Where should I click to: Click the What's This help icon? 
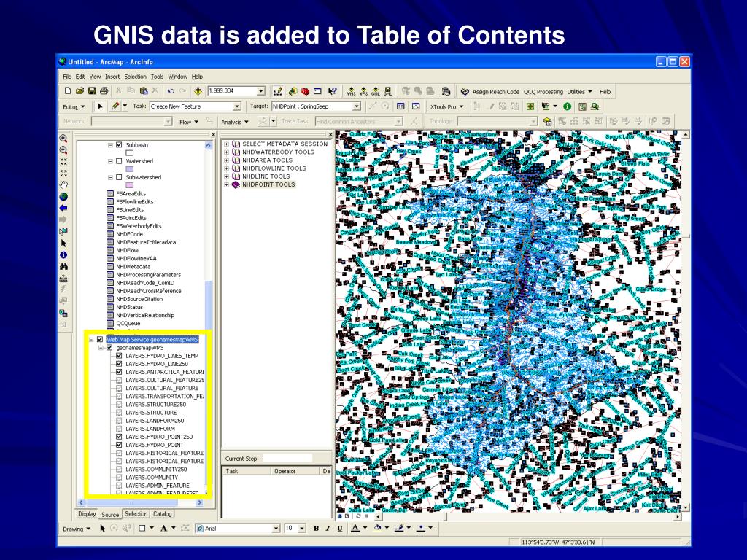pyautogui.click(x=333, y=91)
